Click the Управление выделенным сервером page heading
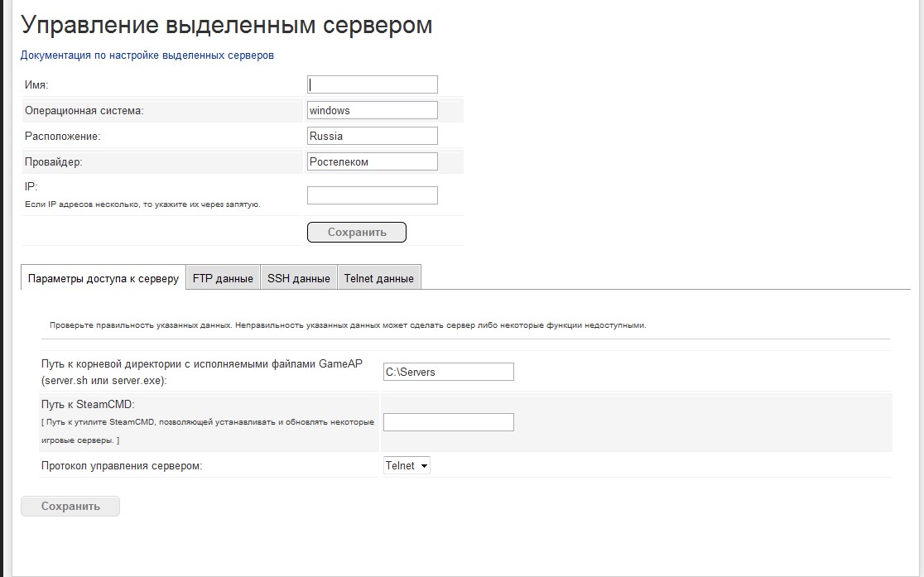924x577 pixels. 226,25
